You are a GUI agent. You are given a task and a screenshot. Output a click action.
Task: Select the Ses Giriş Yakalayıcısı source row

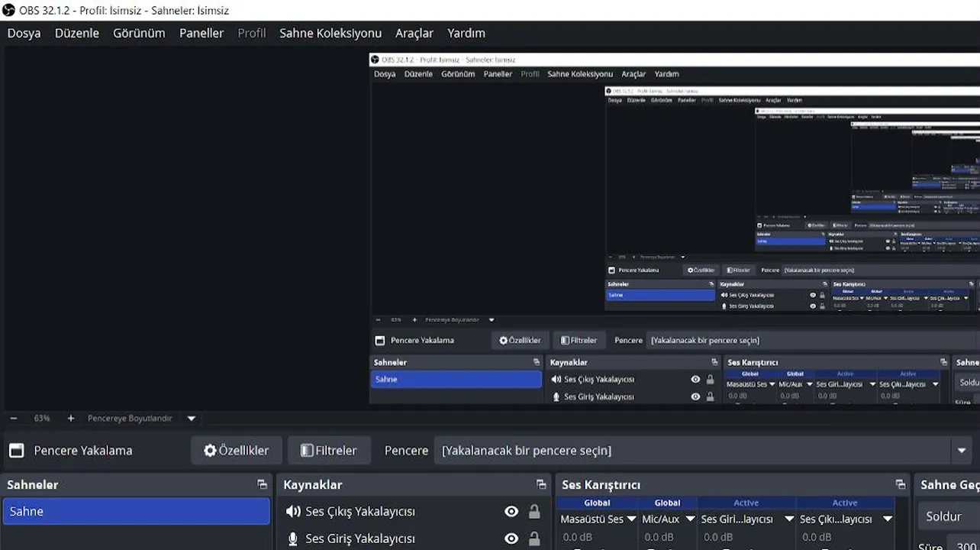[x=412, y=539]
